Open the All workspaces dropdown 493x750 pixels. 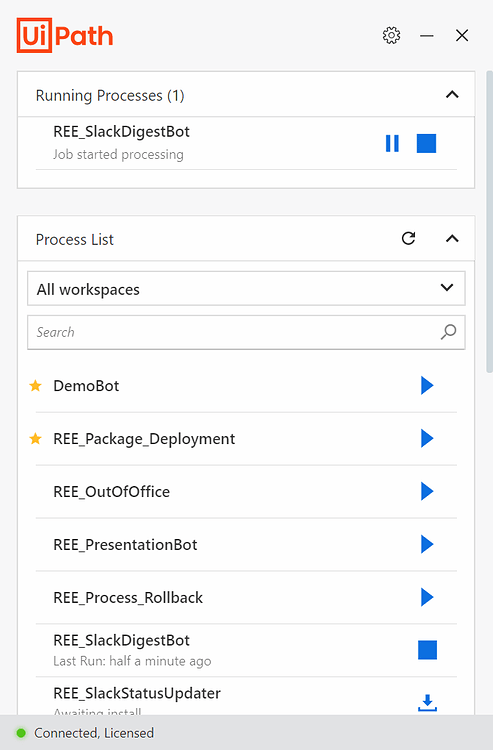tap(246, 288)
